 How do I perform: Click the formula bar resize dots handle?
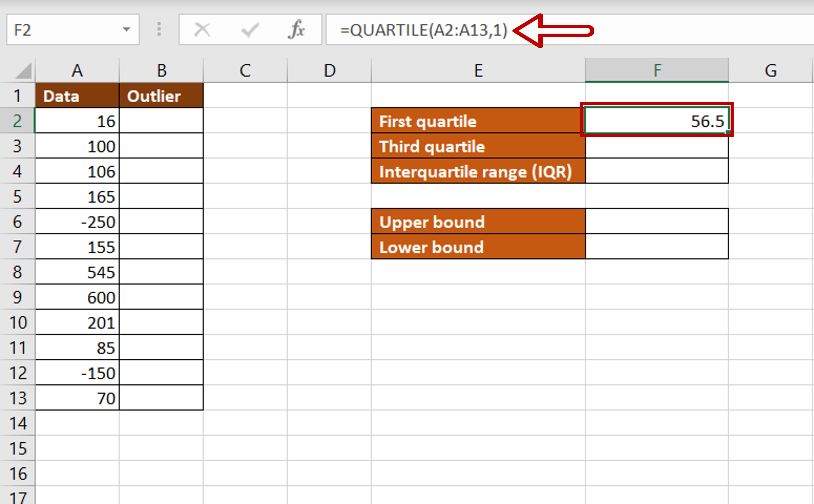pyautogui.click(x=159, y=29)
